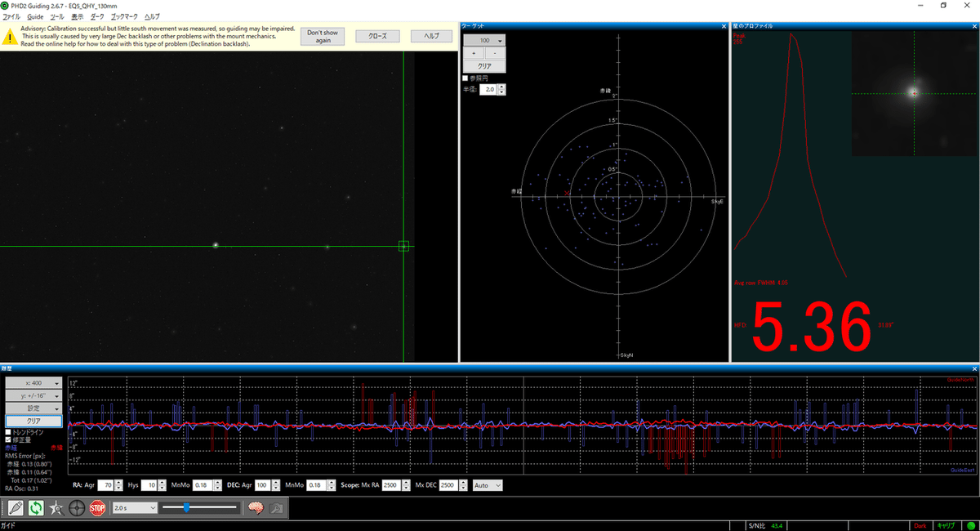Click the "Don't show again" button

(x=323, y=36)
